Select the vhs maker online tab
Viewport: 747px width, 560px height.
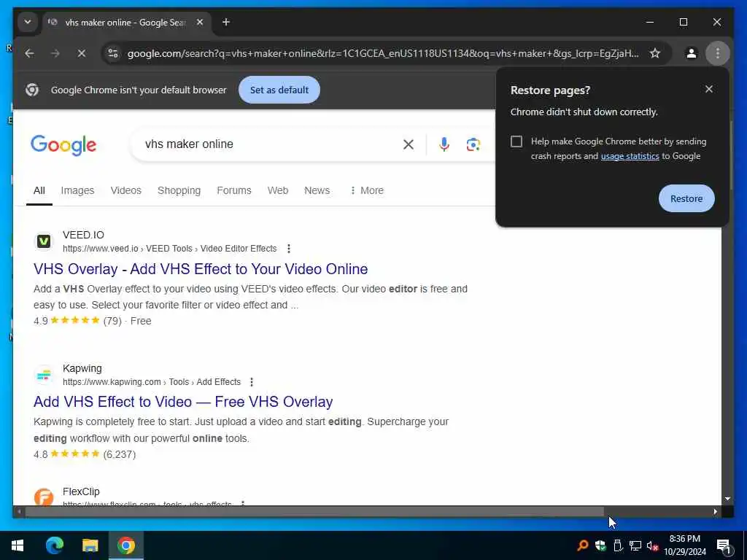(126, 23)
